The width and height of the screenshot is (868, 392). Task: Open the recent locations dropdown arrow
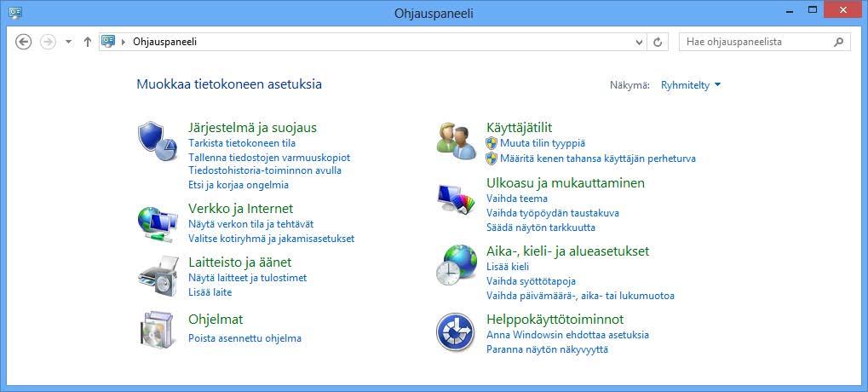[68, 42]
